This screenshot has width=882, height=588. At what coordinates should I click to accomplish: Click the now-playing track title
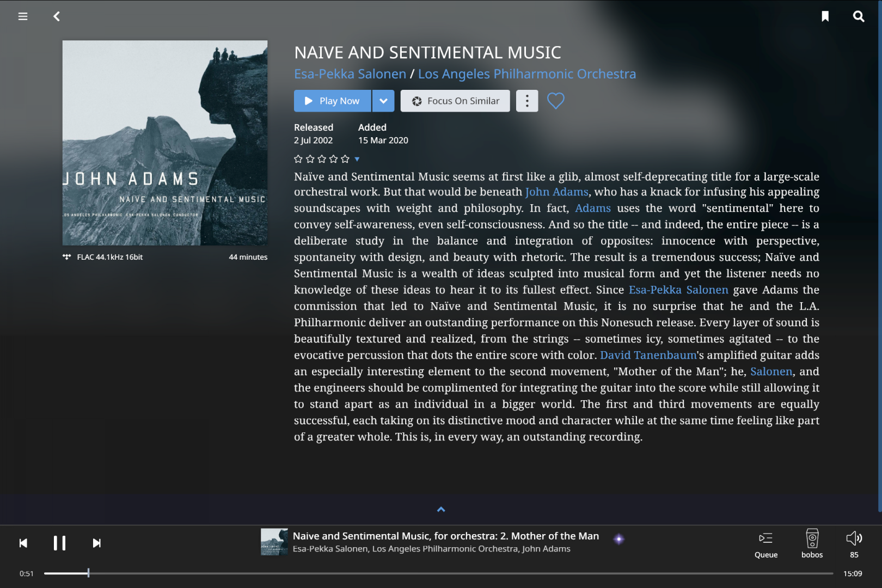(x=446, y=536)
